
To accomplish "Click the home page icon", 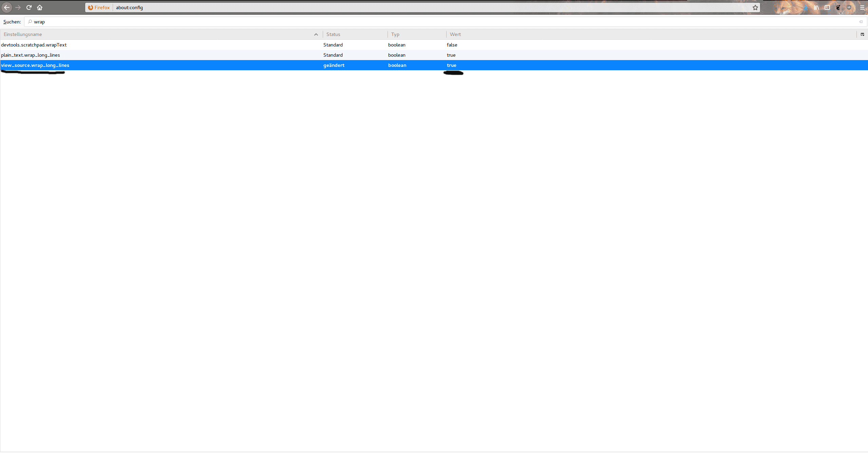I will (x=39, y=7).
